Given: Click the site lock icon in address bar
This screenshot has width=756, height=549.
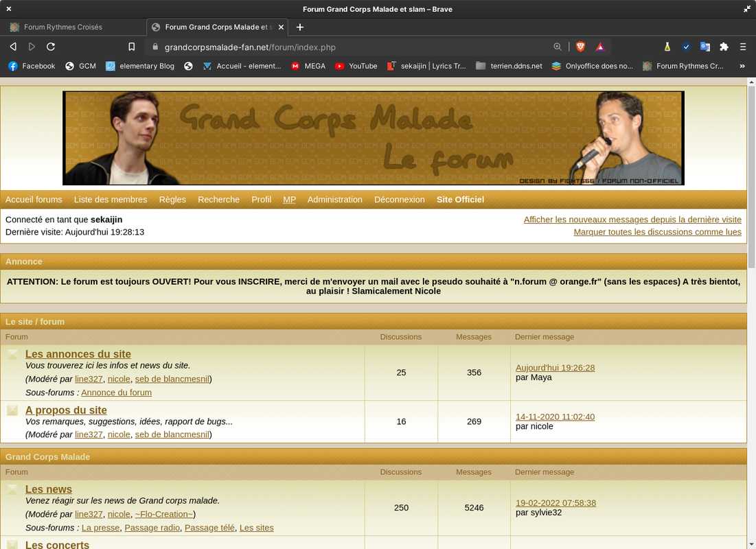Looking at the screenshot, I should (154, 47).
